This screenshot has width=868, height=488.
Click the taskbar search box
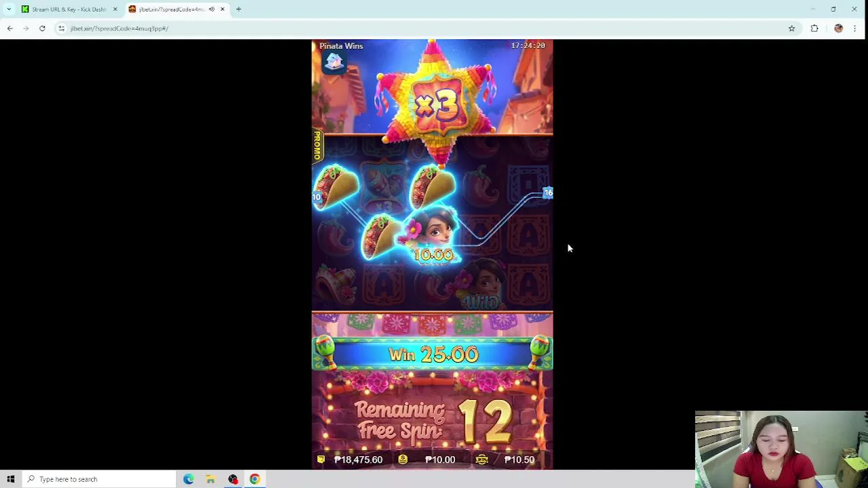tap(98, 479)
